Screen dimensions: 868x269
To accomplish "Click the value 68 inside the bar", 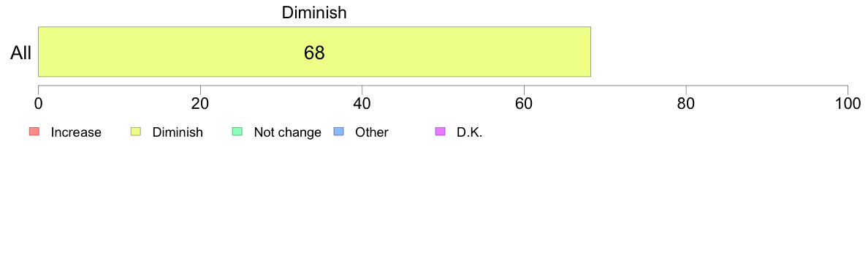I will [314, 53].
